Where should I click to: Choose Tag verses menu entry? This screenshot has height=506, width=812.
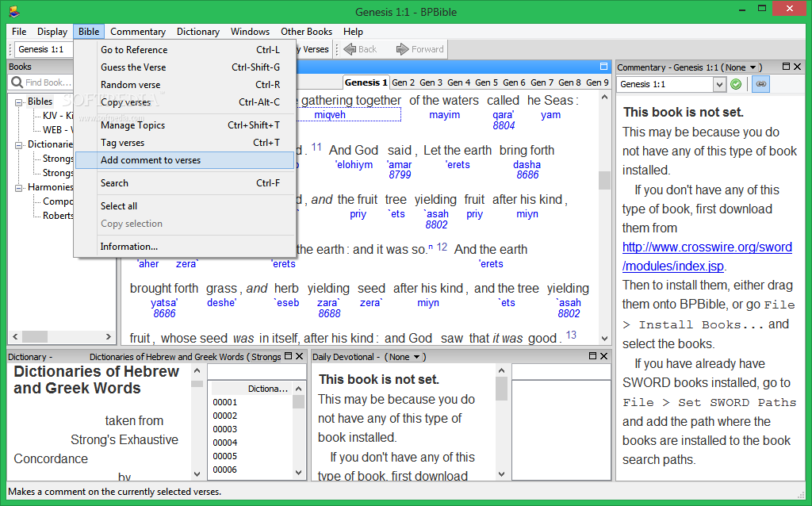pyautogui.click(x=185, y=143)
